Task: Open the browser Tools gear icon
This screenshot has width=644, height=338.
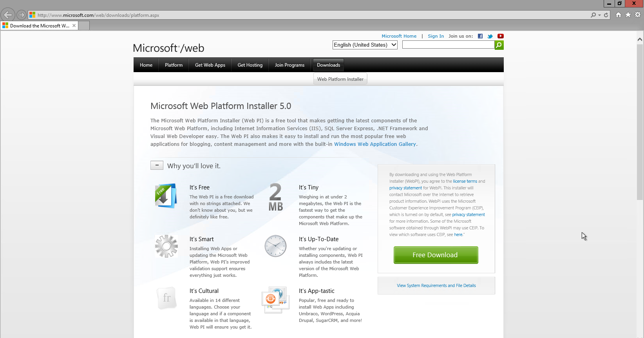Action: [638, 15]
